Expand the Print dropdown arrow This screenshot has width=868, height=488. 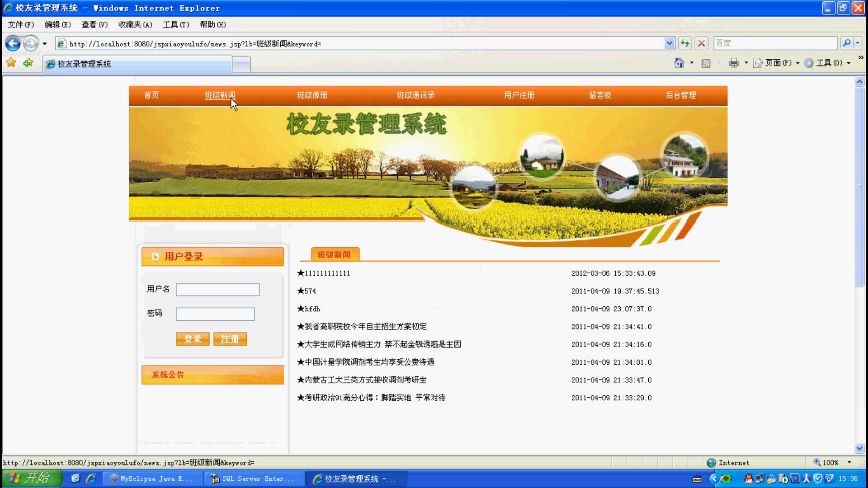(x=746, y=63)
